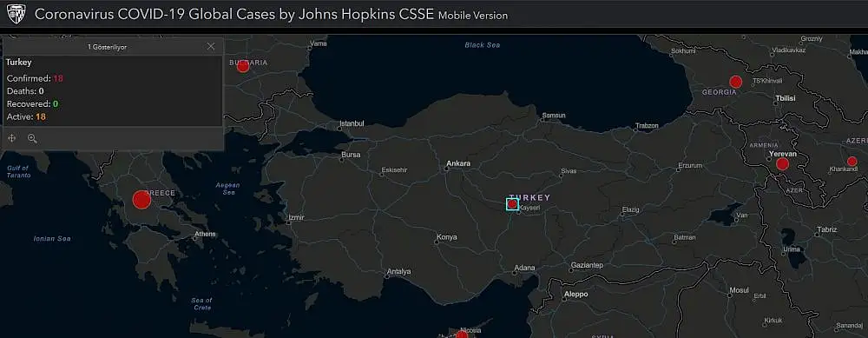Click the Cyprus marker near Nicosia

click(462, 335)
